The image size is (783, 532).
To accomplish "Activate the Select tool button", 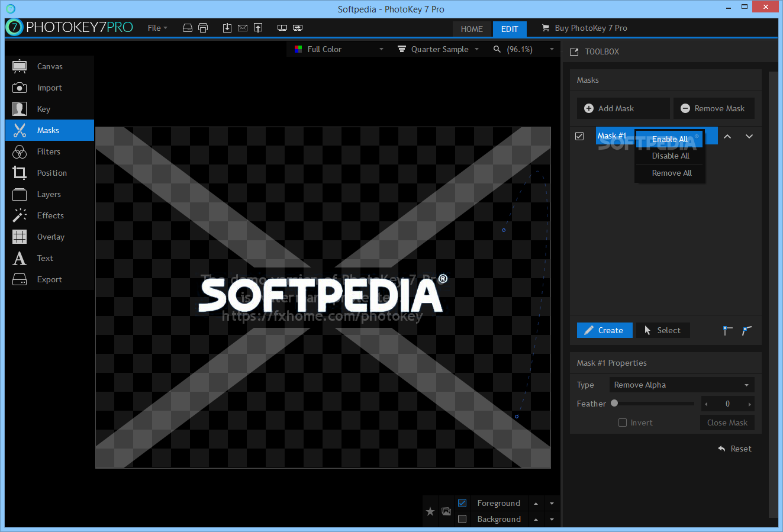I will tap(663, 330).
